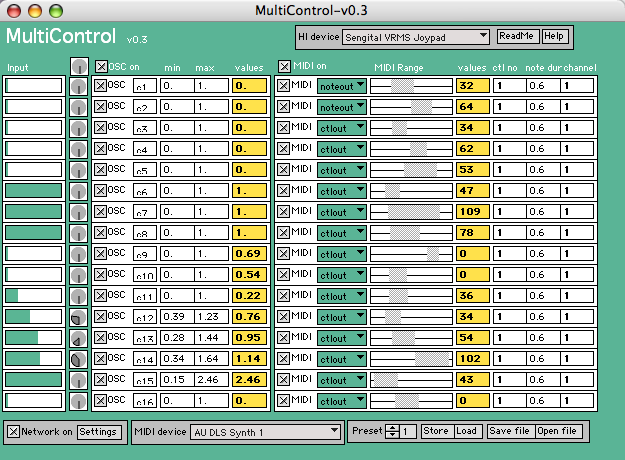Click the calibration knob in the n6 row
The image size is (625, 460).
point(79,191)
